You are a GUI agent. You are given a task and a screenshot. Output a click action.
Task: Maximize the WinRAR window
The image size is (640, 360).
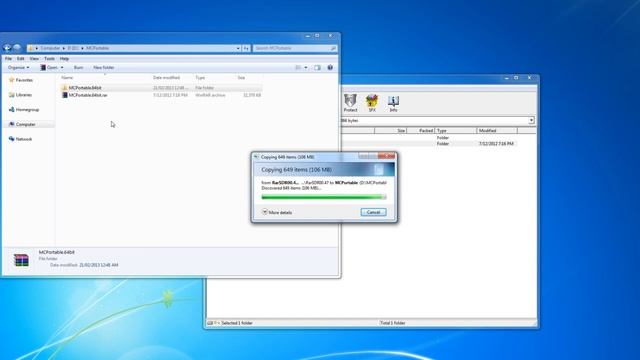coord(516,78)
